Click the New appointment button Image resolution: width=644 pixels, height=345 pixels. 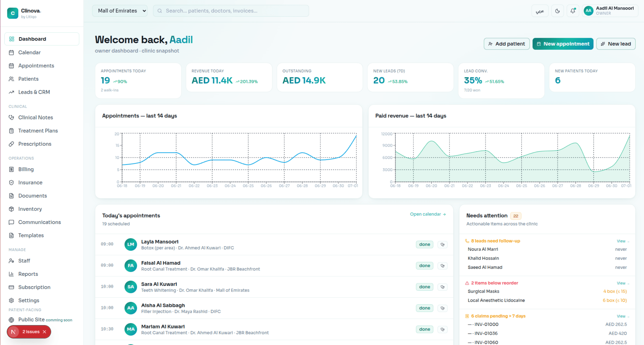click(563, 44)
